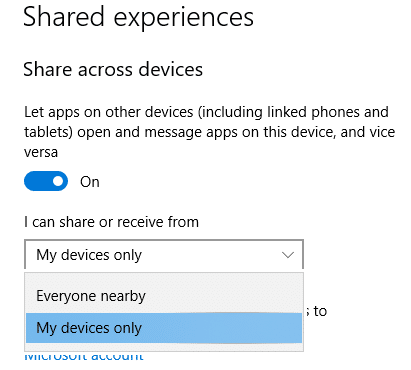Click the partially hidden "to" text
Screen dimensions: 411x370
320,311
